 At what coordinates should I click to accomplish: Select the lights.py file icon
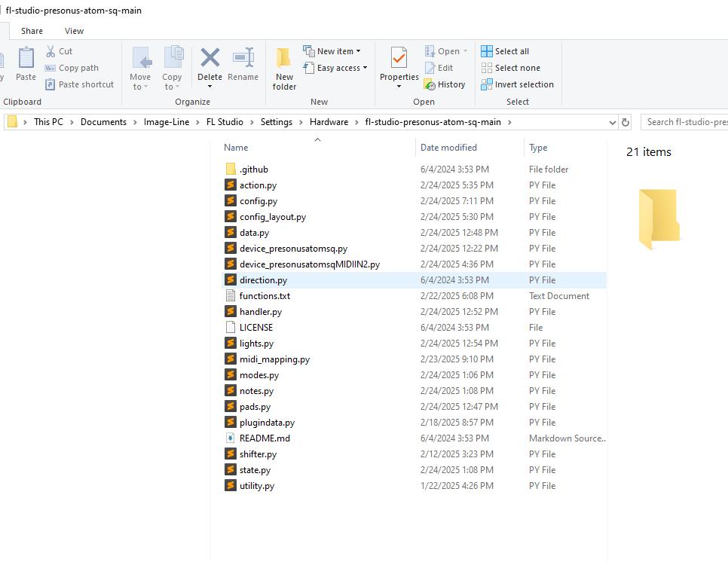[231, 343]
